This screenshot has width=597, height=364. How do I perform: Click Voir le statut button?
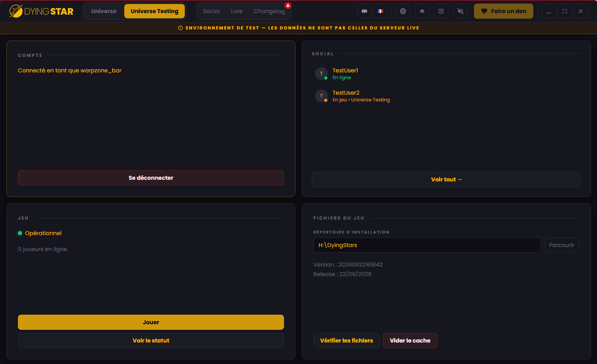(x=151, y=341)
